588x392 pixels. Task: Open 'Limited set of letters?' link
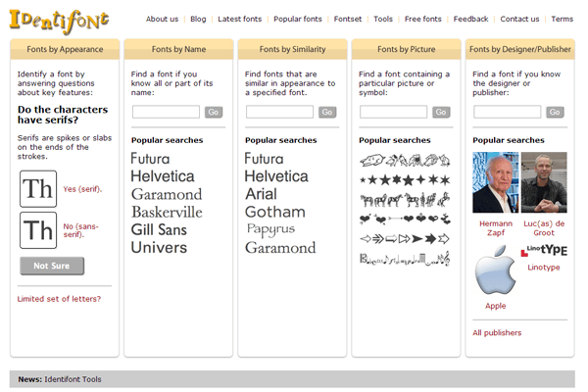point(59,299)
